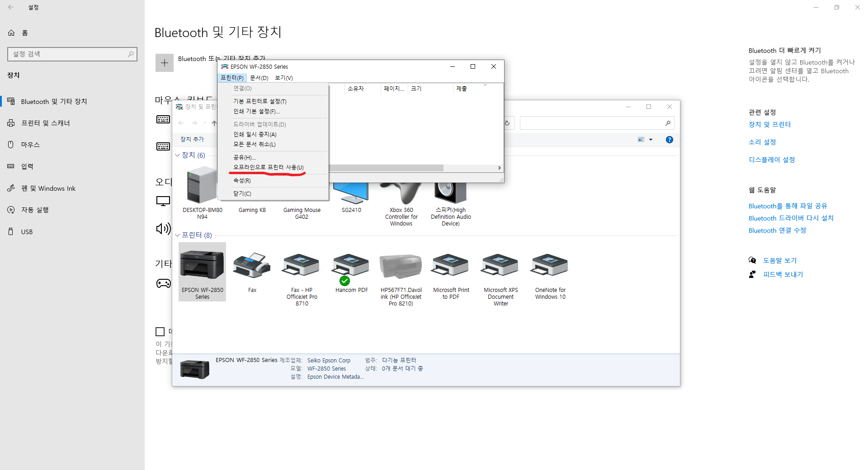
Task: Go back with Settings back arrow
Action: [11, 7]
